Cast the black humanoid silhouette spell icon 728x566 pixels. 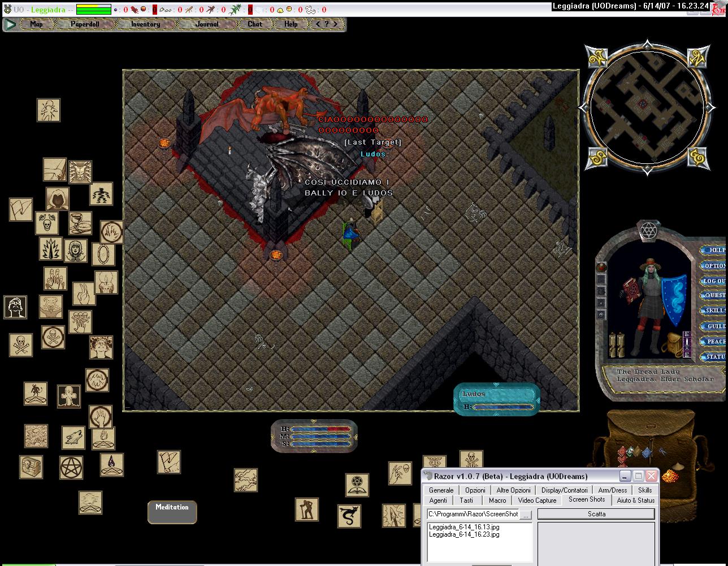[x=101, y=194]
